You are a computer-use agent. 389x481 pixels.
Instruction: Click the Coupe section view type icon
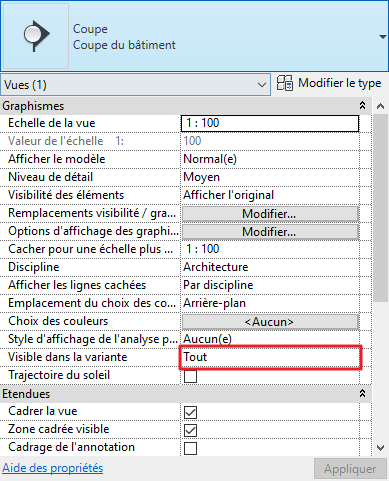click(36, 35)
